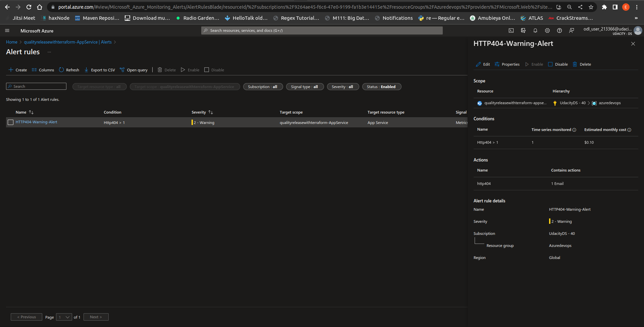The width and height of the screenshot is (644, 327).
Task: Click the Search resources, services, and docs field
Action: point(322,30)
